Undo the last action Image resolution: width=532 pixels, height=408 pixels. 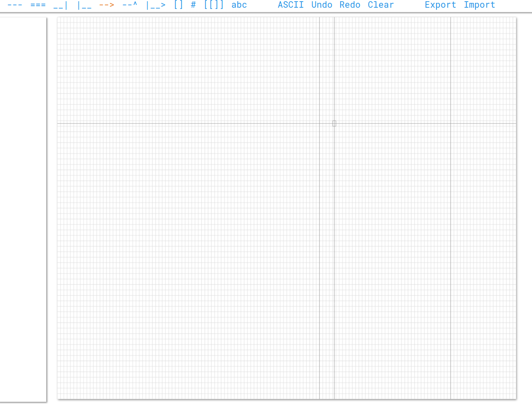(x=322, y=5)
